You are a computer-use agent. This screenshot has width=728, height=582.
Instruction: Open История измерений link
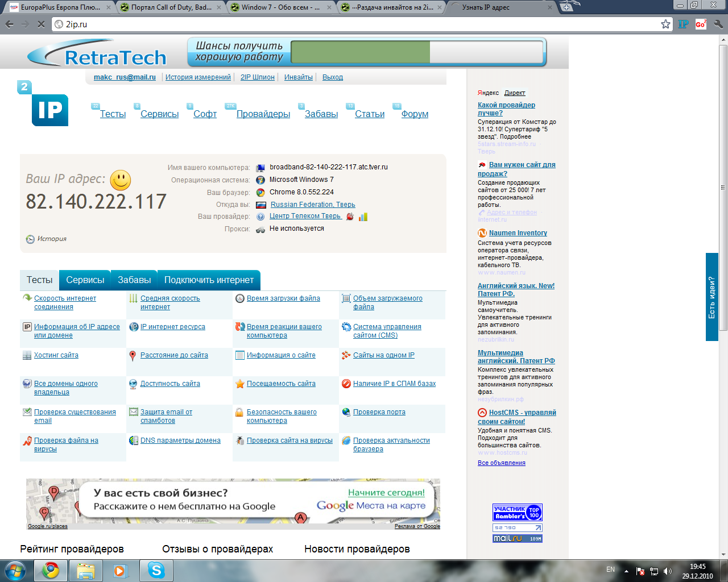click(198, 77)
